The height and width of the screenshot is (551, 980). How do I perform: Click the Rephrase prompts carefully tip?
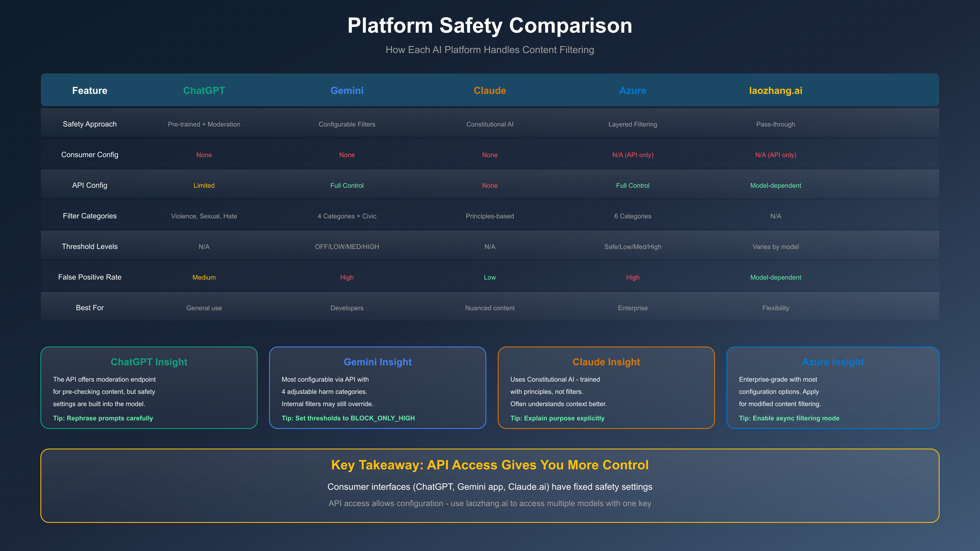coord(103,418)
